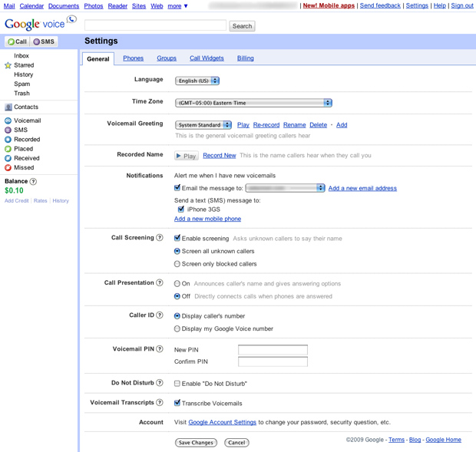Open help icon next to Call Presentation
The width and height of the screenshot is (476, 452).
pos(160,282)
